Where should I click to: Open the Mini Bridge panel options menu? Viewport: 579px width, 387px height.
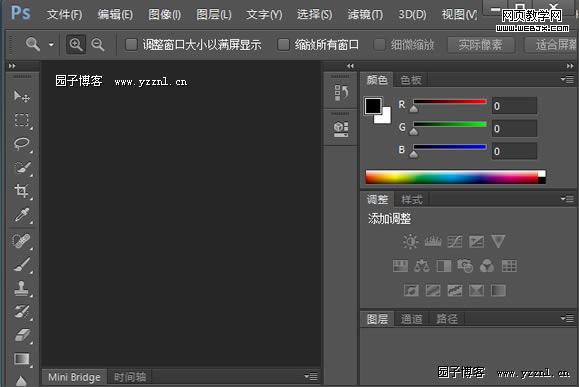pyautogui.click(x=311, y=376)
